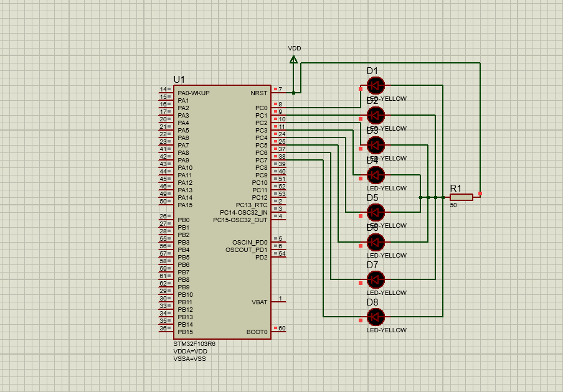Select the PC14-OSC32_IN pin label

[x=244, y=213]
